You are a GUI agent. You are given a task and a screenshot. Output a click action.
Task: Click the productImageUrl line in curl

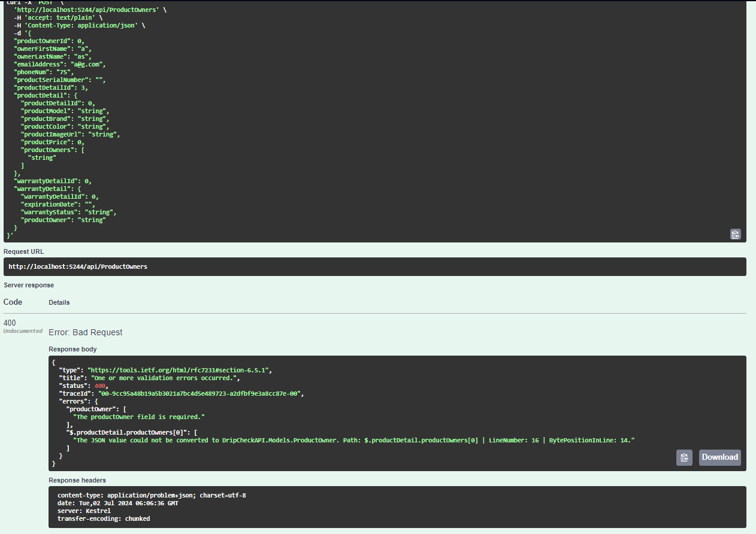click(71, 134)
